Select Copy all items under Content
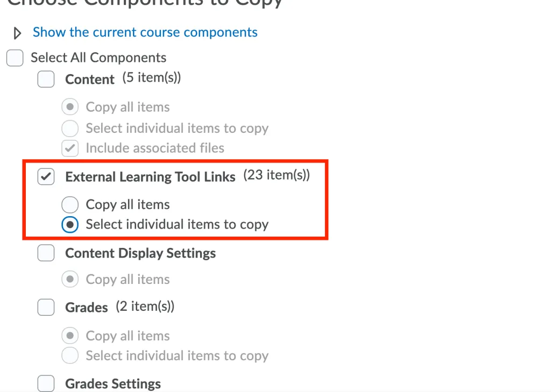The image size is (551, 392). tap(70, 107)
